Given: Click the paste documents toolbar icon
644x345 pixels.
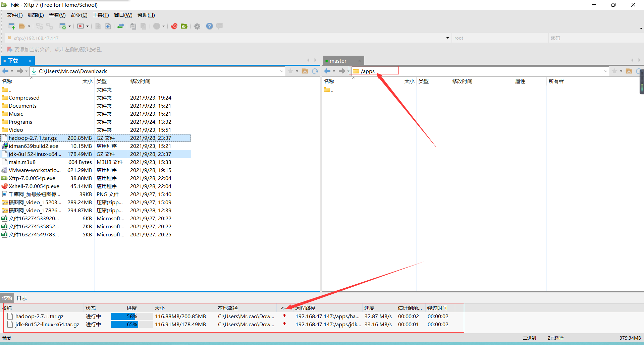Looking at the screenshot, I should click(144, 26).
